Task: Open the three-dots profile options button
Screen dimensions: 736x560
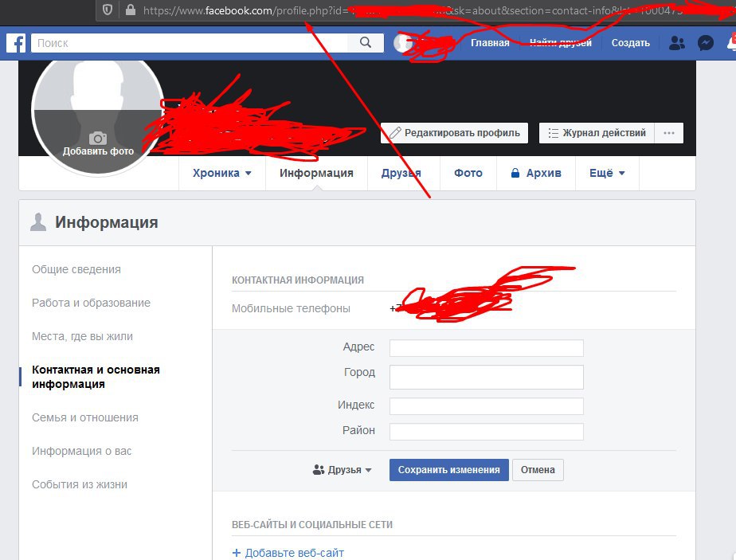Action: [x=669, y=133]
